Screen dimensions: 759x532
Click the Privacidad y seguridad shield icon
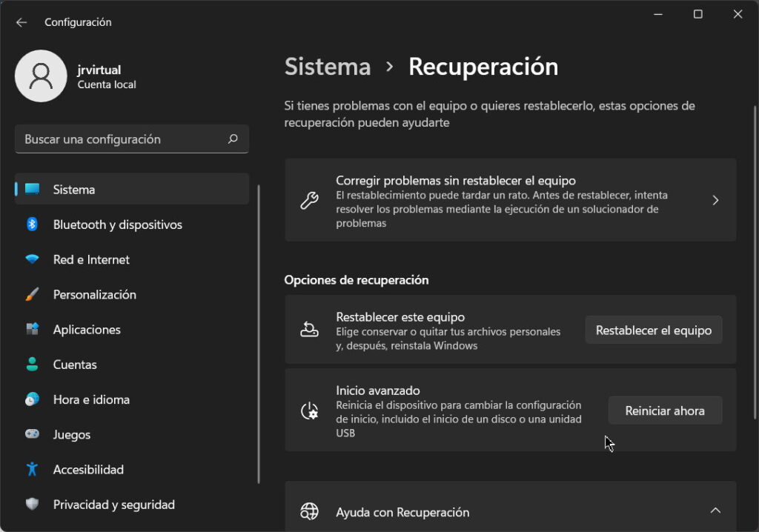33,504
